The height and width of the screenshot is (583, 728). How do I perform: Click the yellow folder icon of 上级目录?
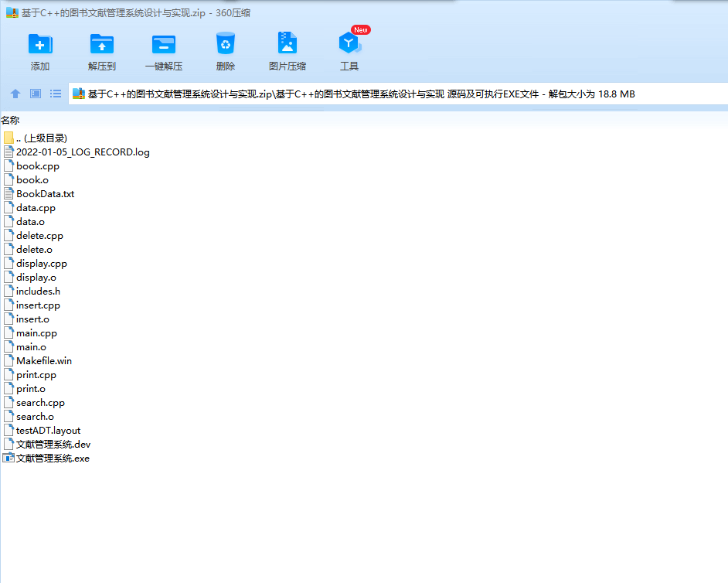point(9,138)
